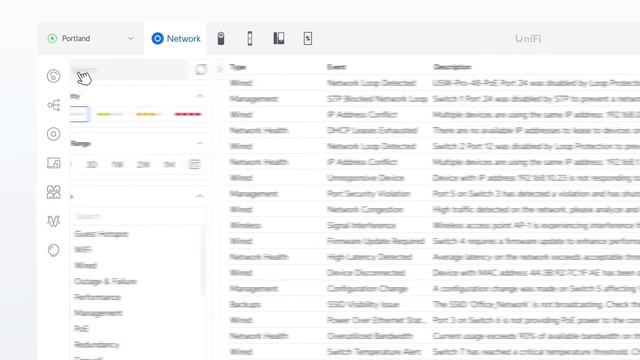The image size is (640, 360).
Task: Open the Statistics waveform icon in the sidebar
Action: [53, 221]
